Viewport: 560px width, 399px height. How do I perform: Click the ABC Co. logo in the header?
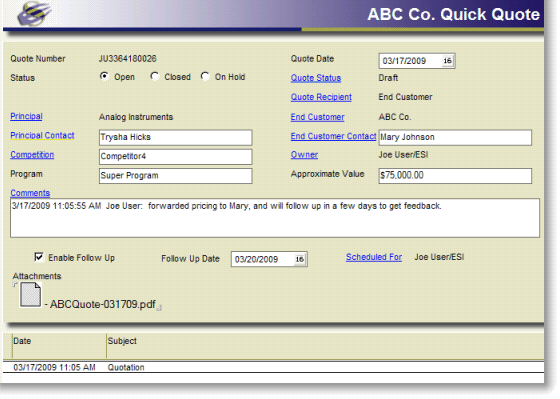34,14
